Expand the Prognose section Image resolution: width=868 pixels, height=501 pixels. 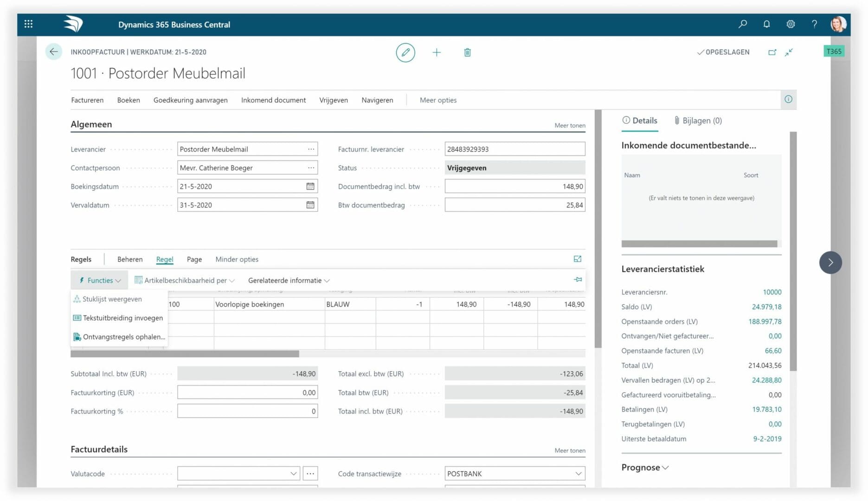645,468
